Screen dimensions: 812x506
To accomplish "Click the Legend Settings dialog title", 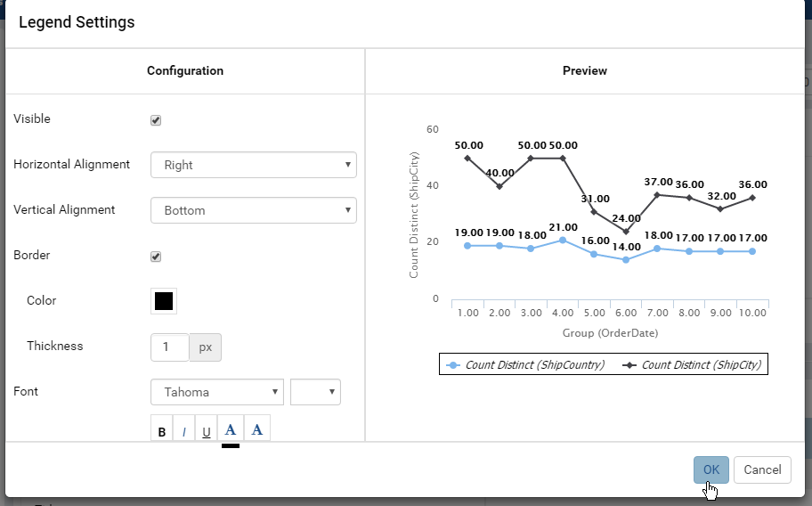I will (77, 22).
